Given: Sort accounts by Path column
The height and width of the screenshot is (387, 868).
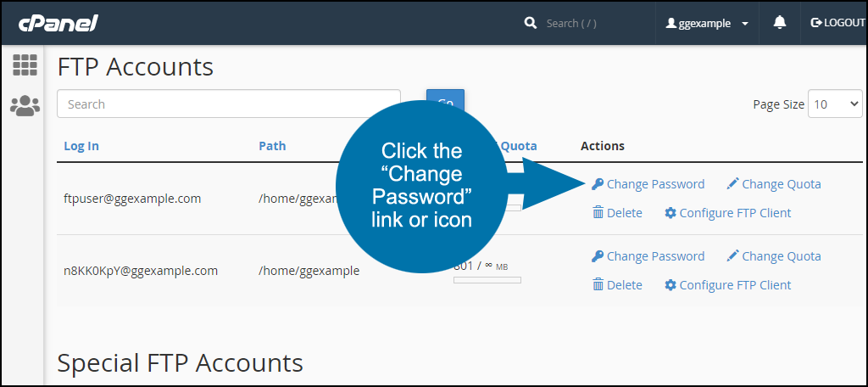Looking at the screenshot, I should tap(272, 146).
